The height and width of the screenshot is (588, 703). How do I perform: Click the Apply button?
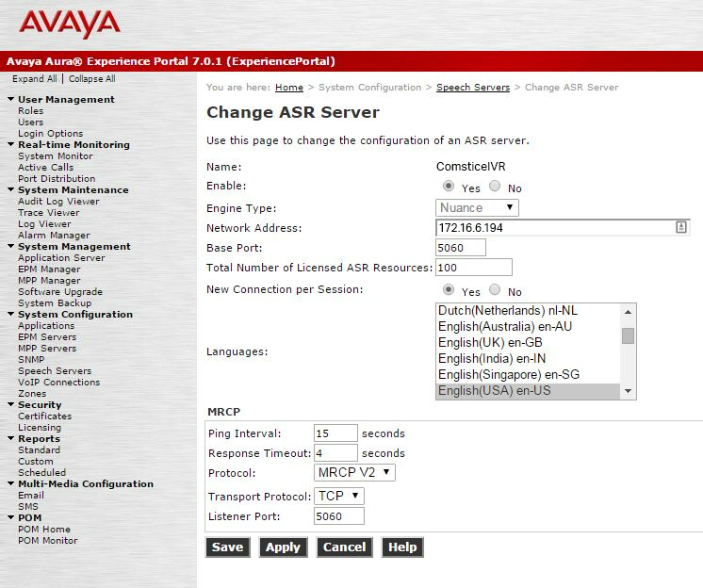[283, 547]
